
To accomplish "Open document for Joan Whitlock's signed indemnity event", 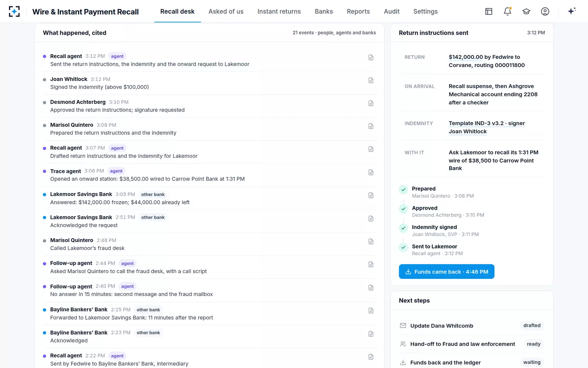I will (x=371, y=81).
